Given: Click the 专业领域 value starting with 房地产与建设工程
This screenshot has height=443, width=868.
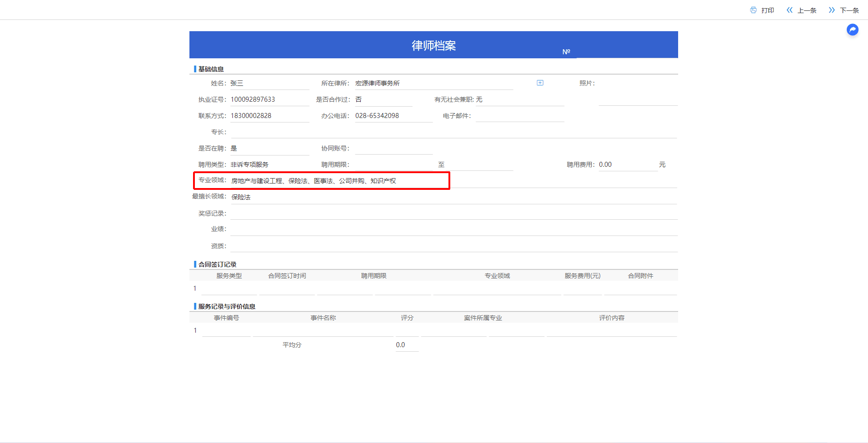Looking at the screenshot, I should pyautogui.click(x=314, y=181).
